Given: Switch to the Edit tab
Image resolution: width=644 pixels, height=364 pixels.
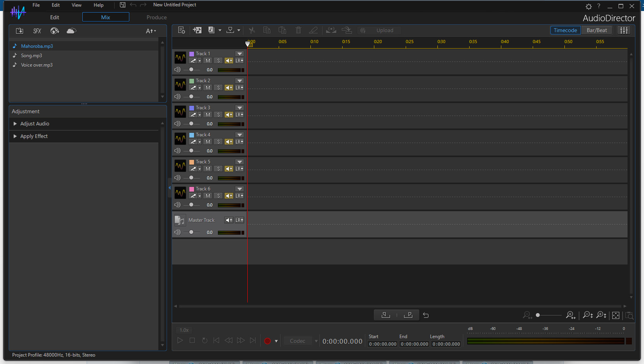Looking at the screenshot, I should 54,17.
